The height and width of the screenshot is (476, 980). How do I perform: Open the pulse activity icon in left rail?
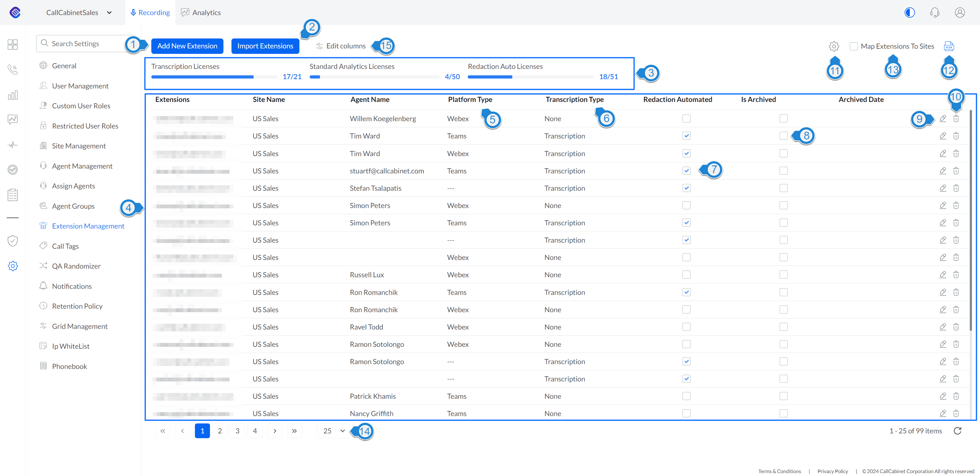(x=13, y=145)
